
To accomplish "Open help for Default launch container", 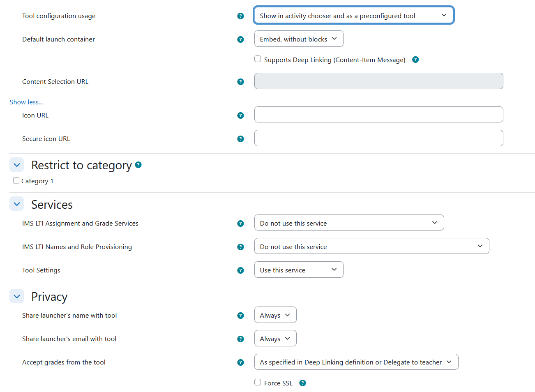I will tap(241, 39).
